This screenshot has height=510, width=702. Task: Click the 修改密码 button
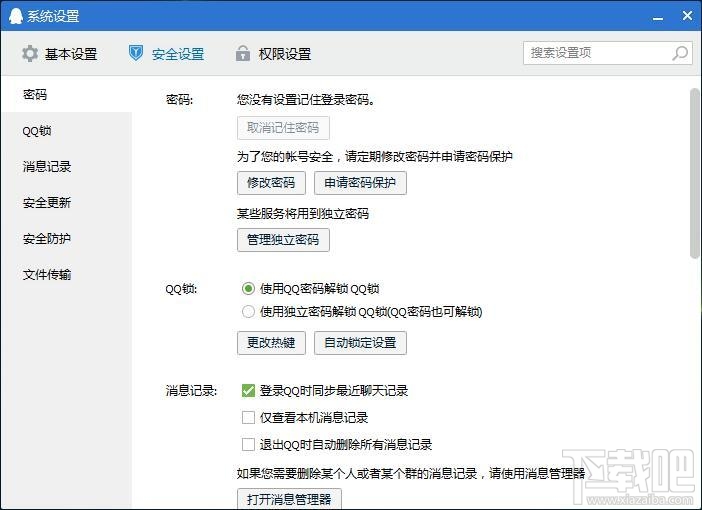pyautogui.click(x=271, y=183)
